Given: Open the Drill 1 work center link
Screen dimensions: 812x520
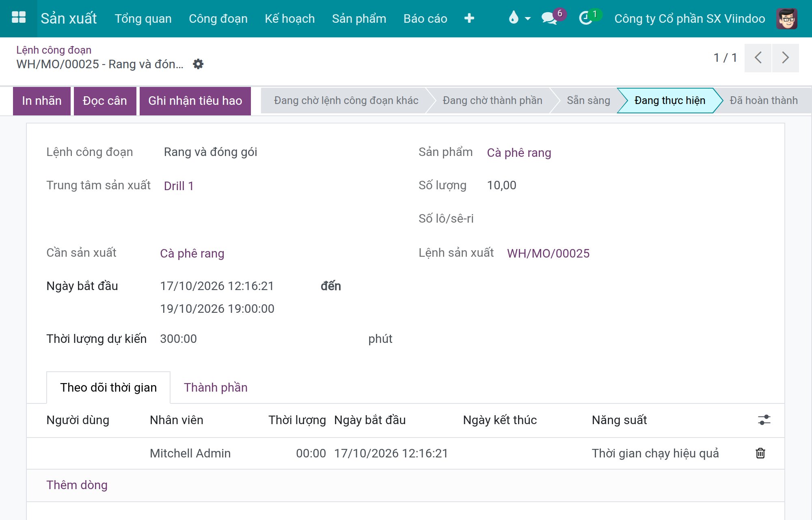Looking at the screenshot, I should (x=179, y=186).
